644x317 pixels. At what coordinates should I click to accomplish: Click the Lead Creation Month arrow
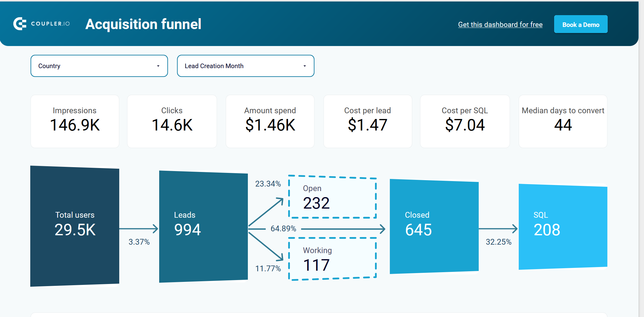click(304, 66)
